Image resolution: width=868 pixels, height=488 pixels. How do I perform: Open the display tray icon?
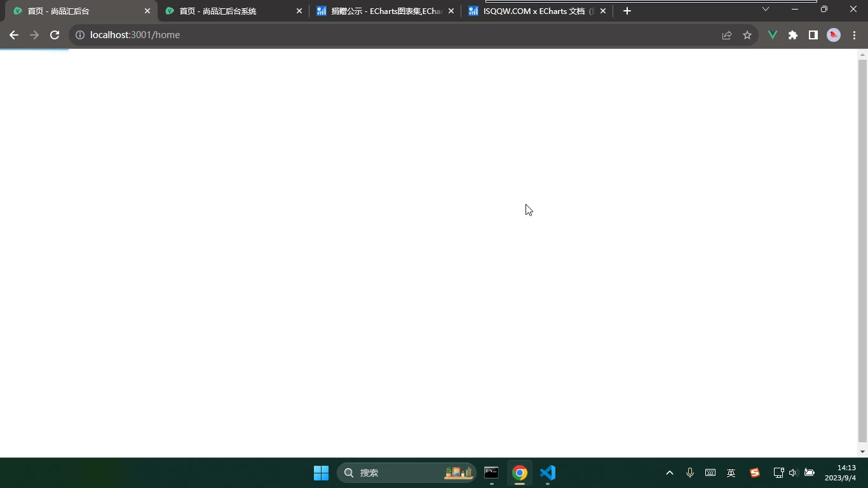pyautogui.click(x=778, y=473)
